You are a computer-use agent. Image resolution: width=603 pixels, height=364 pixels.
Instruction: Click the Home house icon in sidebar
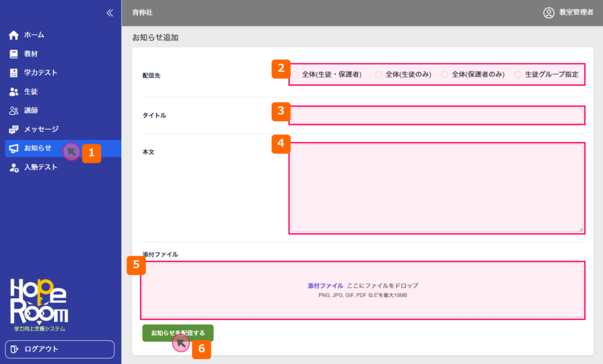point(14,35)
